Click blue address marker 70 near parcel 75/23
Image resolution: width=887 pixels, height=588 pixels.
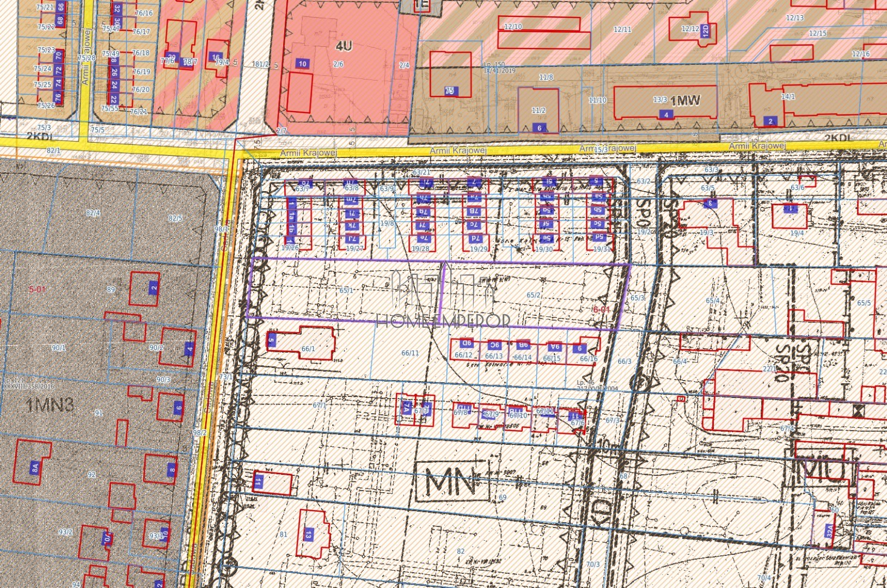point(58,56)
